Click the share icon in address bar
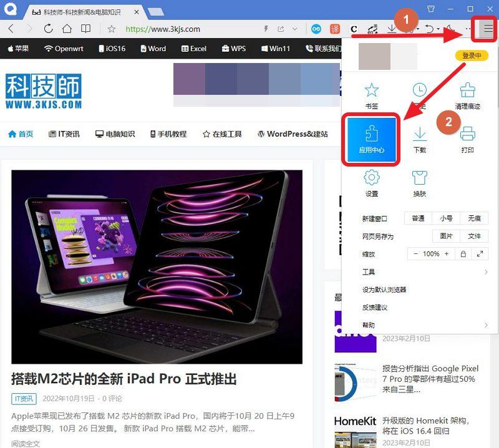The width and height of the screenshot is (499, 448). [281, 29]
